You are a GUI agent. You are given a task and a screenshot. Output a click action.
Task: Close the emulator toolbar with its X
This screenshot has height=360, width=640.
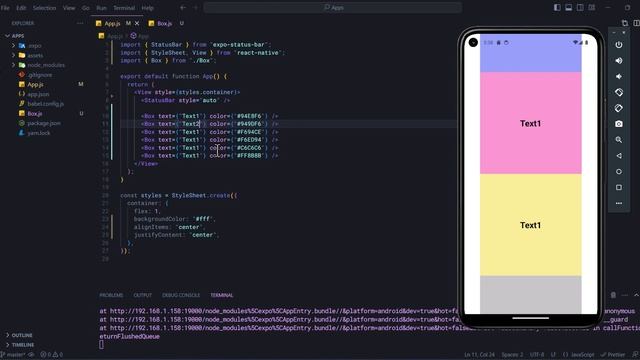pyautogui.click(x=624, y=32)
